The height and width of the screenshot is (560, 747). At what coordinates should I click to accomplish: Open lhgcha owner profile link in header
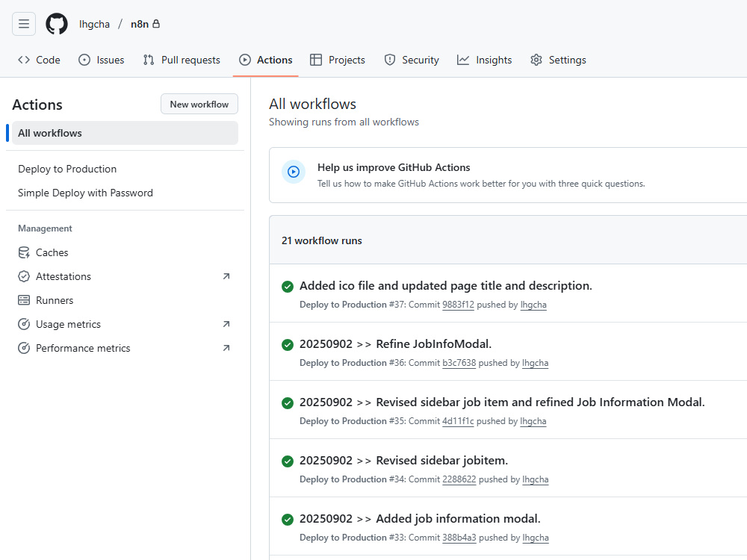94,25
